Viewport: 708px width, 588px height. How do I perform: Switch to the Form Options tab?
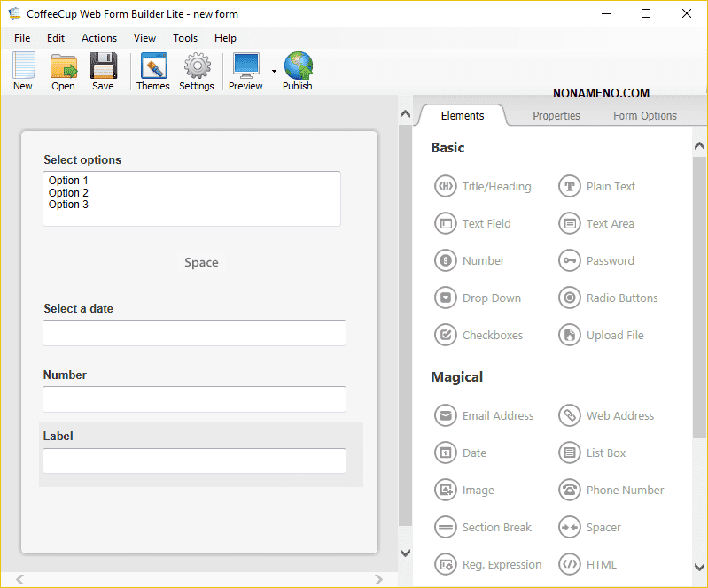[645, 116]
